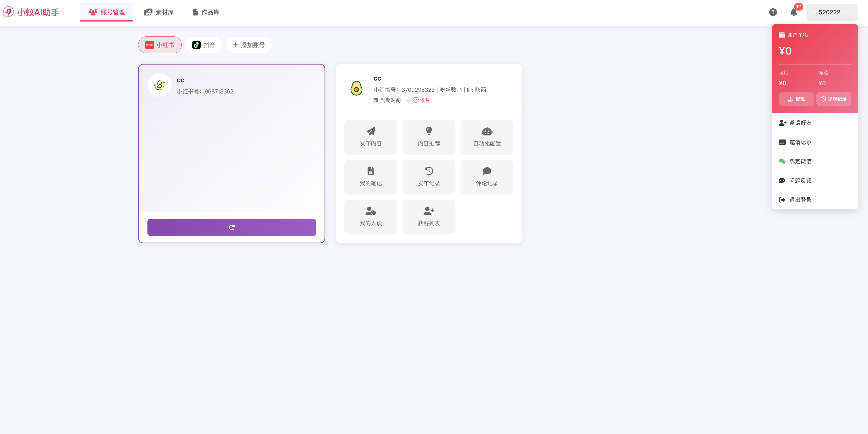868x434 pixels.
Task: Select 邀请好友 menu item
Action: (815, 123)
